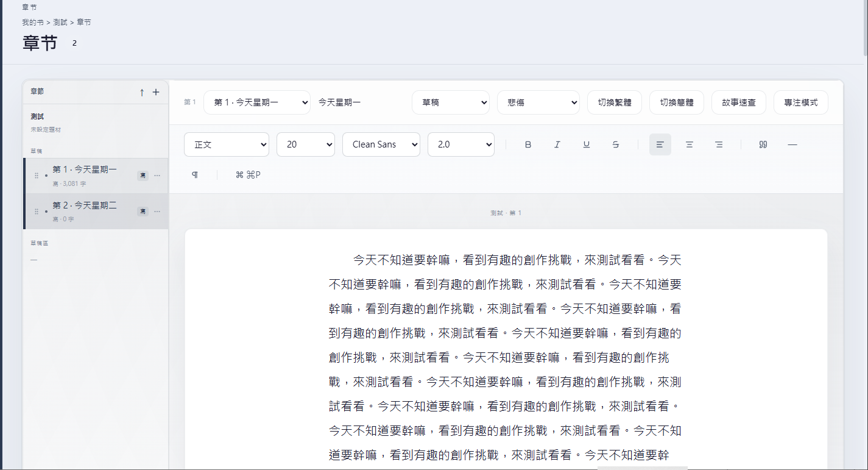Click the chapter count badge 2
Screen dimensions: 868x470
coord(74,43)
